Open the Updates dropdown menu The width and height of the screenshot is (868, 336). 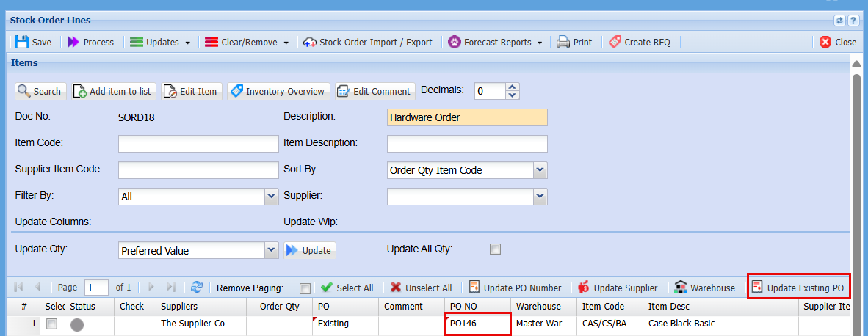point(161,42)
